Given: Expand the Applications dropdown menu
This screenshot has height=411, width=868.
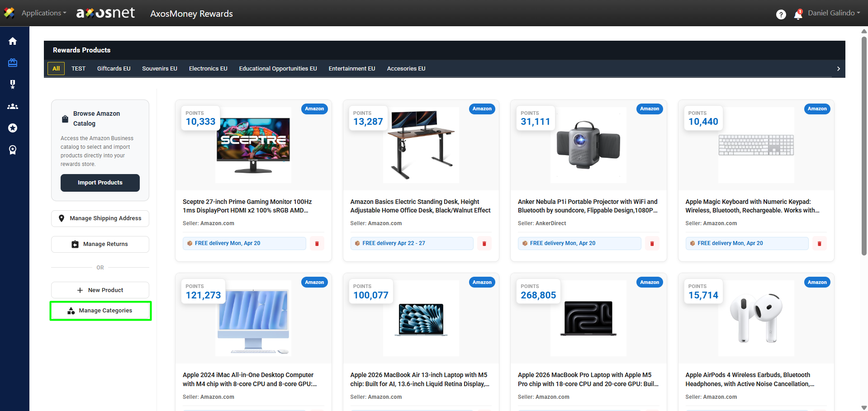Looking at the screenshot, I should 43,13.
